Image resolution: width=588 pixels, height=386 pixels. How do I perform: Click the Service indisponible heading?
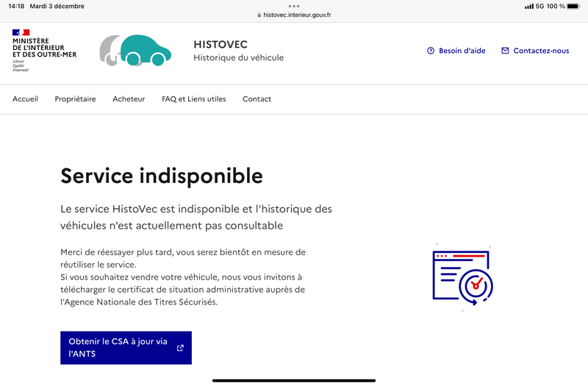(162, 176)
